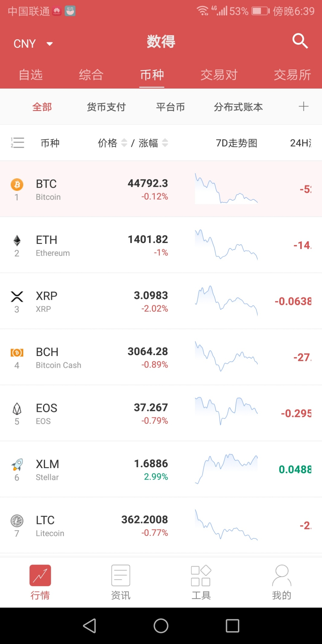This screenshot has width=322, height=644.
Task: Select the 货币支付 category filter
Action: click(x=106, y=107)
